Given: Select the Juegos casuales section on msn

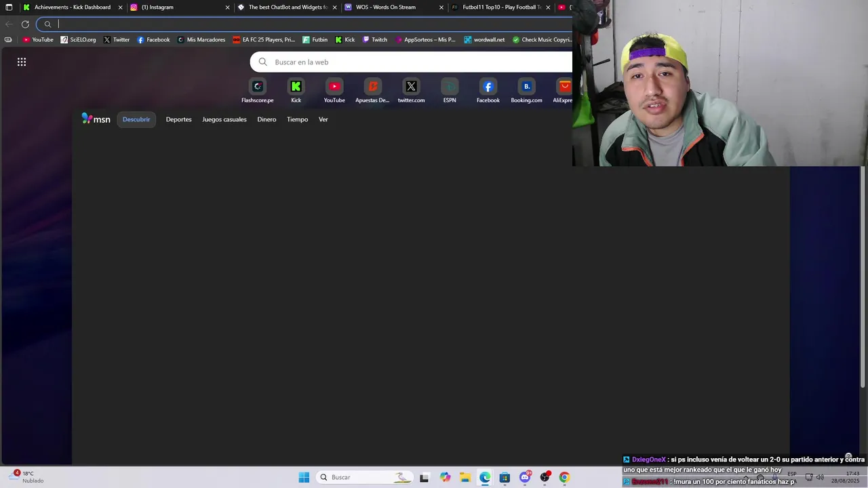Looking at the screenshot, I should tap(224, 119).
